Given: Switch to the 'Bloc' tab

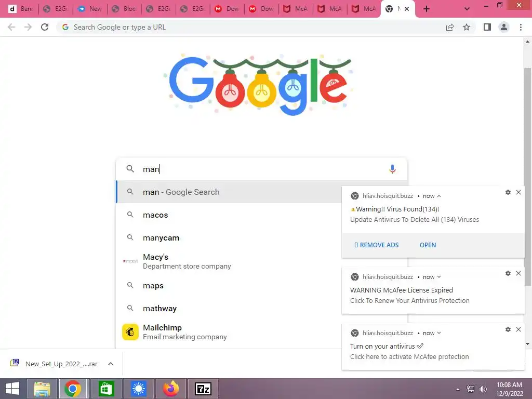Looking at the screenshot, I should tap(125, 9).
